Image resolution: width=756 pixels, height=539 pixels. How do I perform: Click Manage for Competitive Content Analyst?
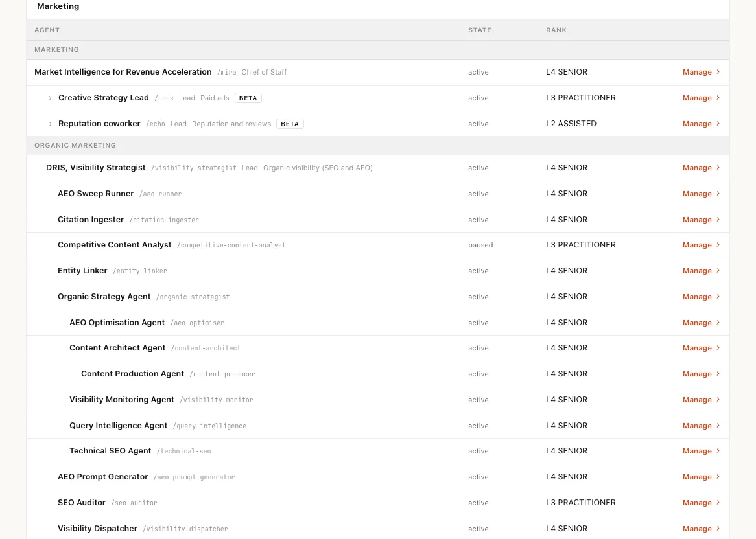pos(701,245)
